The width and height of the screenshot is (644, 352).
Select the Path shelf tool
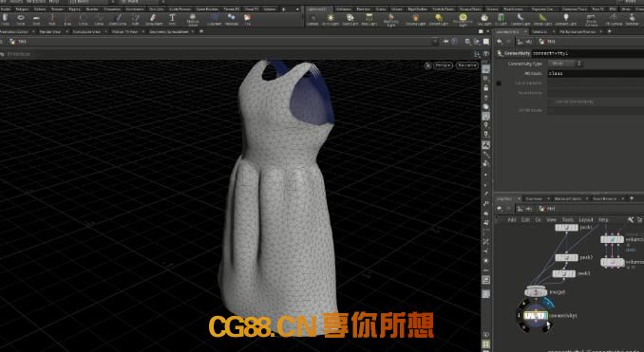click(136, 19)
